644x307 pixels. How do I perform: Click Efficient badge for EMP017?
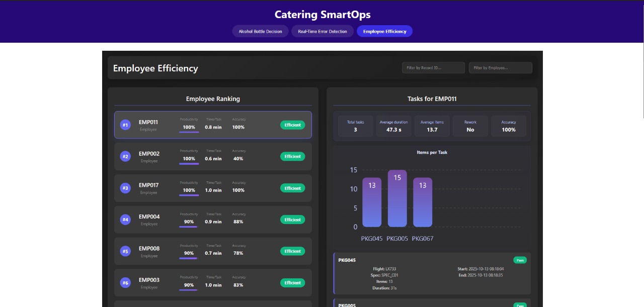pos(292,188)
